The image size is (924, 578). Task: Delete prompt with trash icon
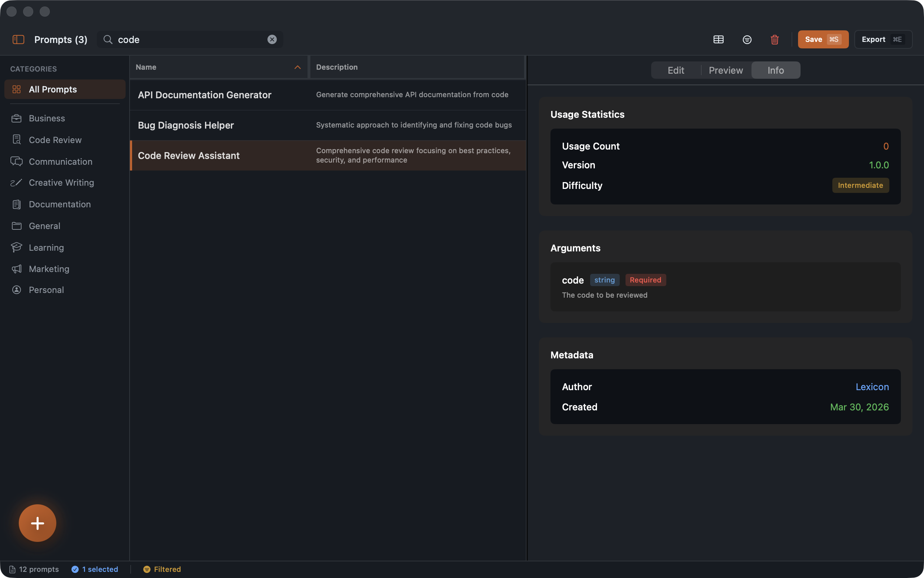point(775,39)
